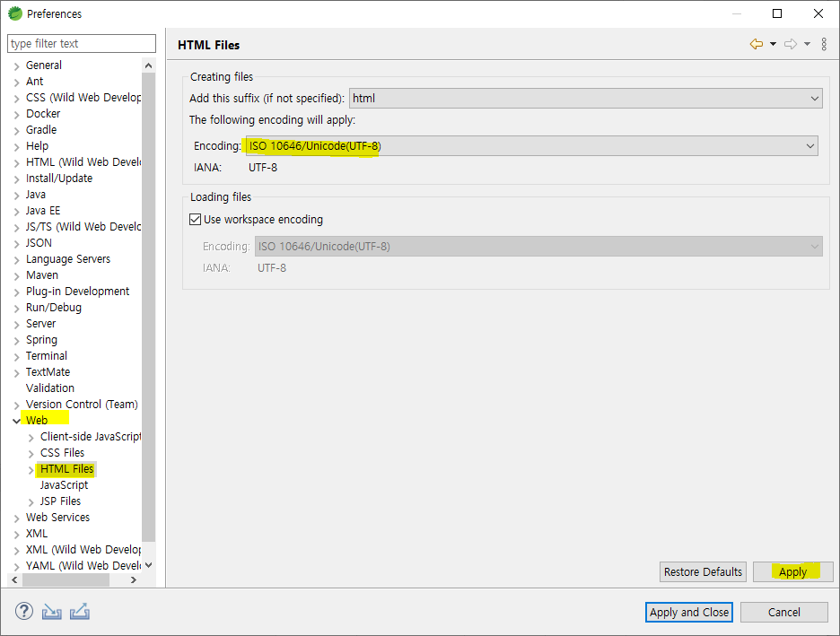Expand the Client-side JavaScript subnode
This screenshot has width=840, height=636.
(31, 438)
